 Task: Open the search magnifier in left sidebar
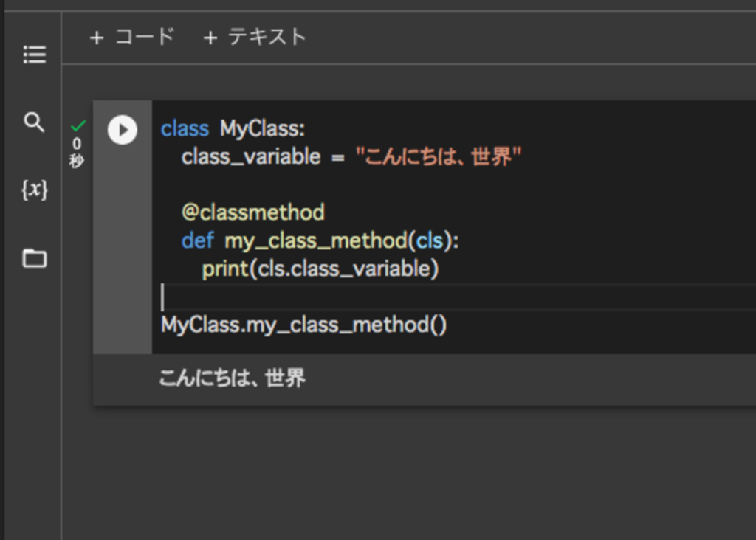[x=34, y=122]
